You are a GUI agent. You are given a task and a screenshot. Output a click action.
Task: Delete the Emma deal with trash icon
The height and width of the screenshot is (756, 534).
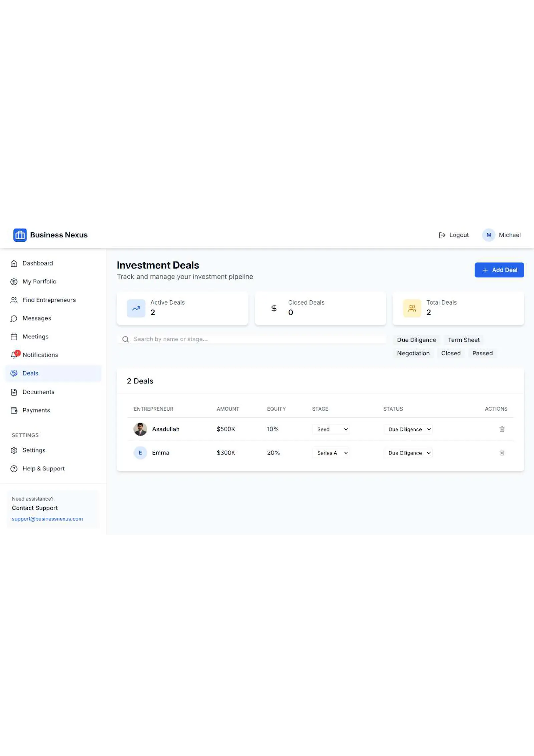502,453
